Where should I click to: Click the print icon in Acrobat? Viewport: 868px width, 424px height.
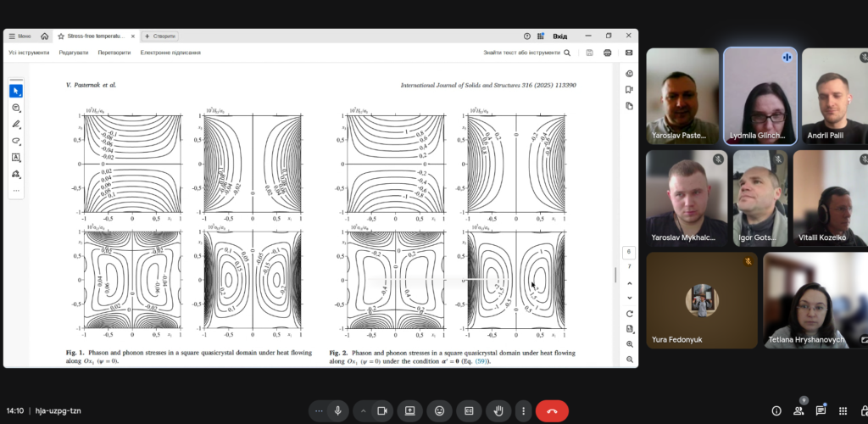(x=609, y=53)
